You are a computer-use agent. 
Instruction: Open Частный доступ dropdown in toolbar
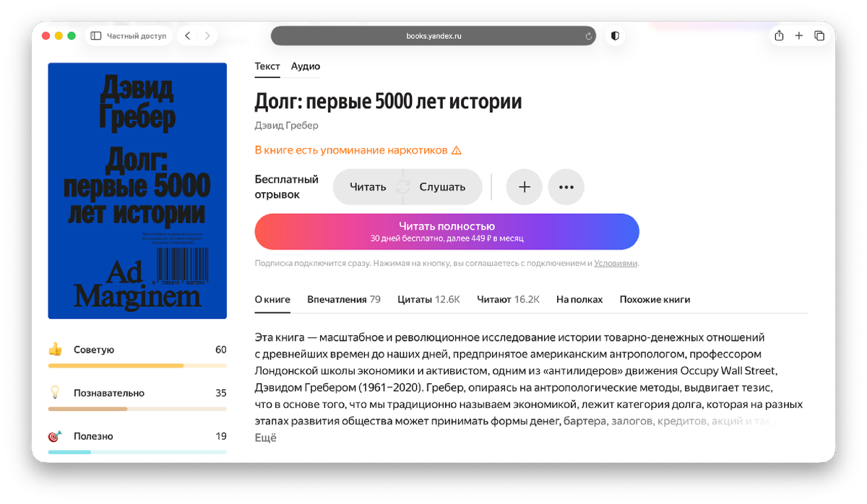(129, 35)
